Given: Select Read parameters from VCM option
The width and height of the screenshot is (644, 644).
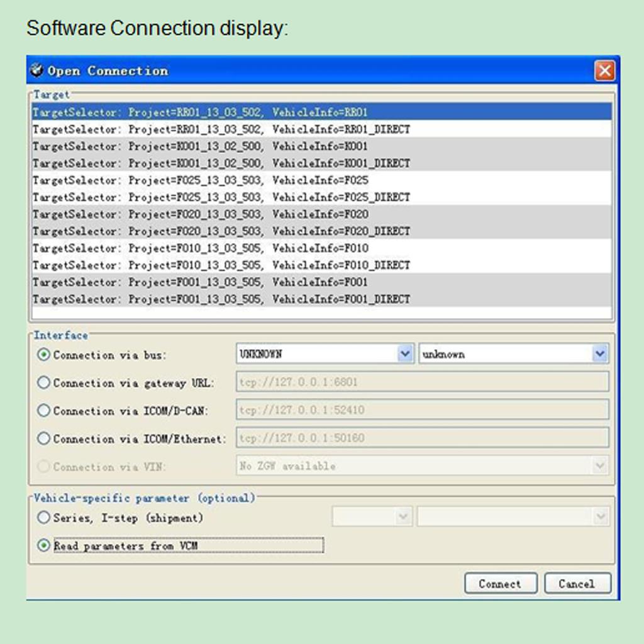Looking at the screenshot, I should (44, 546).
